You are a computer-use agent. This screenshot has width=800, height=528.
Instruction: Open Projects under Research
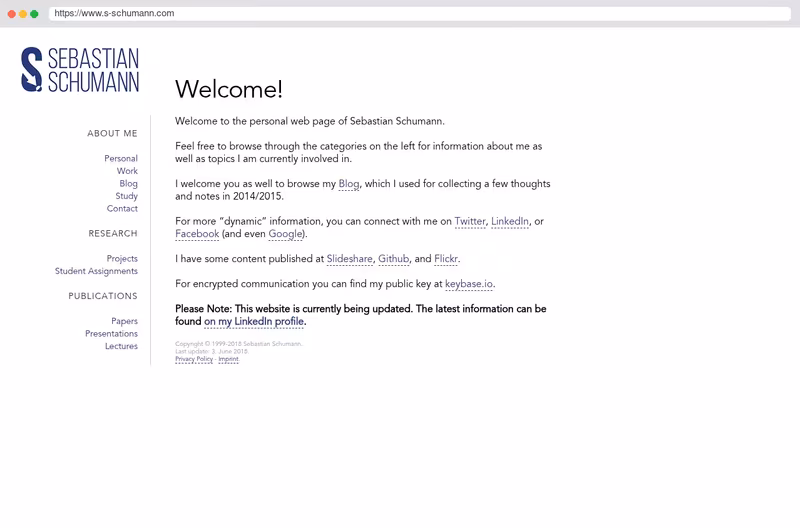(122, 258)
